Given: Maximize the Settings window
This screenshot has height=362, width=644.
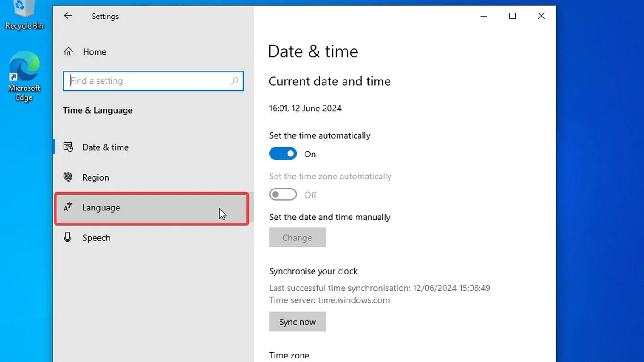Looking at the screenshot, I should click(513, 16).
